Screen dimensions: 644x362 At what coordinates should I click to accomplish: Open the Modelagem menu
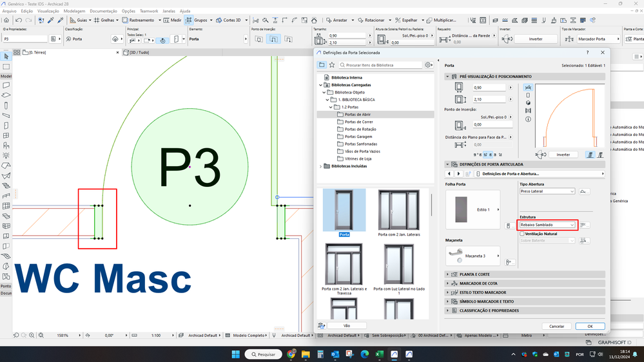coord(74,11)
